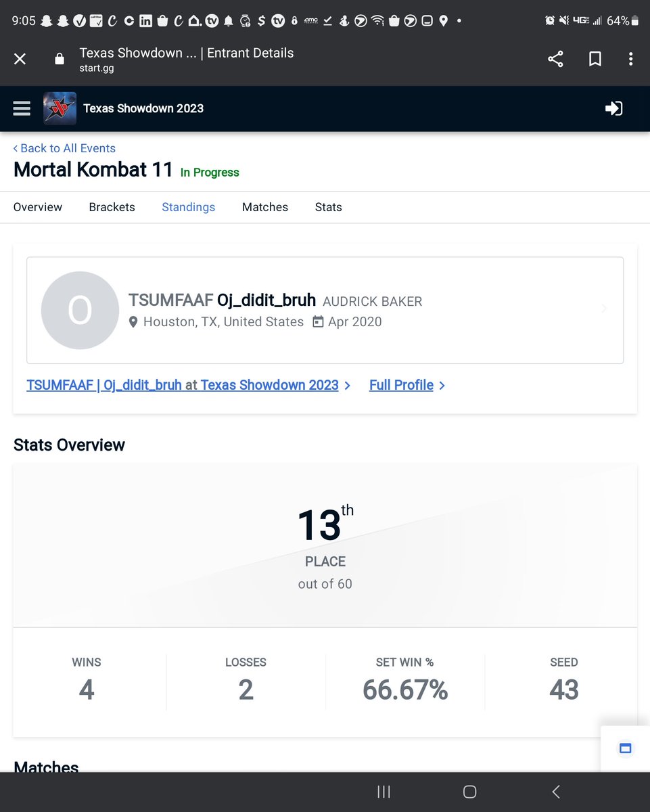Tap battery 64% status indicator
The height and width of the screenshot is (812, 650).
(x=622, y=21)
